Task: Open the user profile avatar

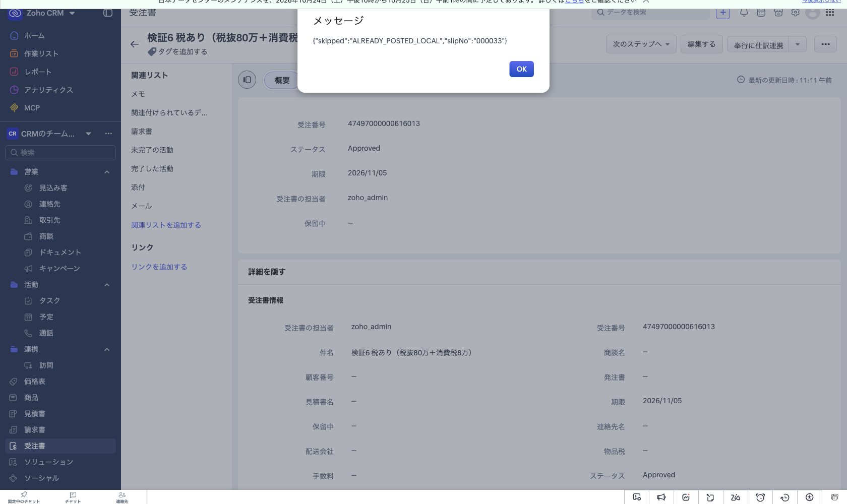Action: point(813,13)
